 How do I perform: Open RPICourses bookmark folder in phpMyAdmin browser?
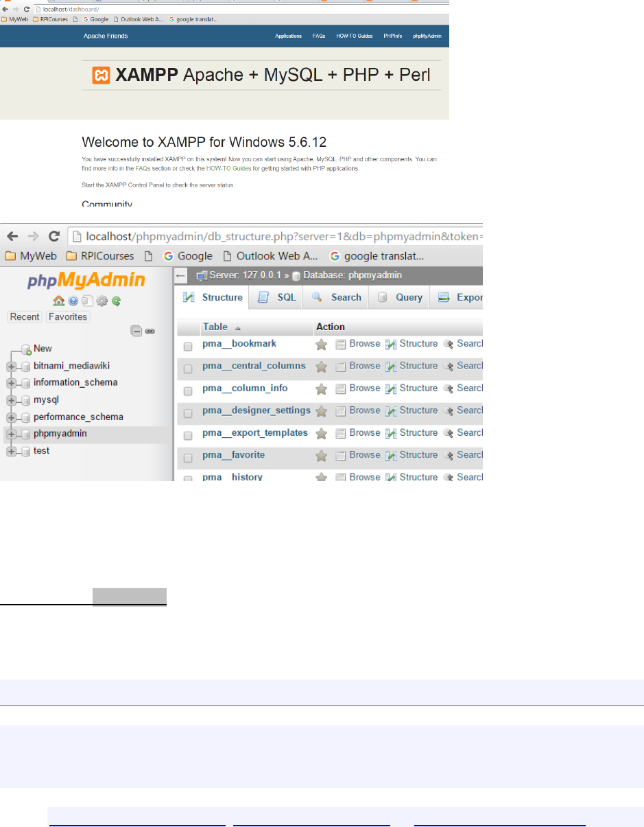tap(100, 256)
